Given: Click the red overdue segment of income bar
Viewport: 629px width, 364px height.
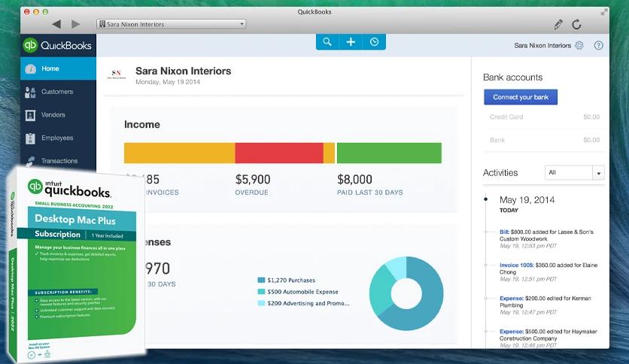Looking at the screenshot, I should pyautogui.click(x=278, y=153).
